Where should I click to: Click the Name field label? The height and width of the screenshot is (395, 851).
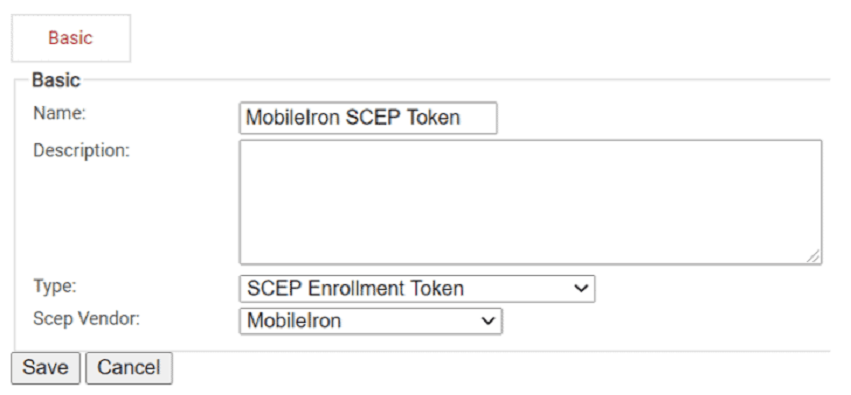[x=59, y=113]
